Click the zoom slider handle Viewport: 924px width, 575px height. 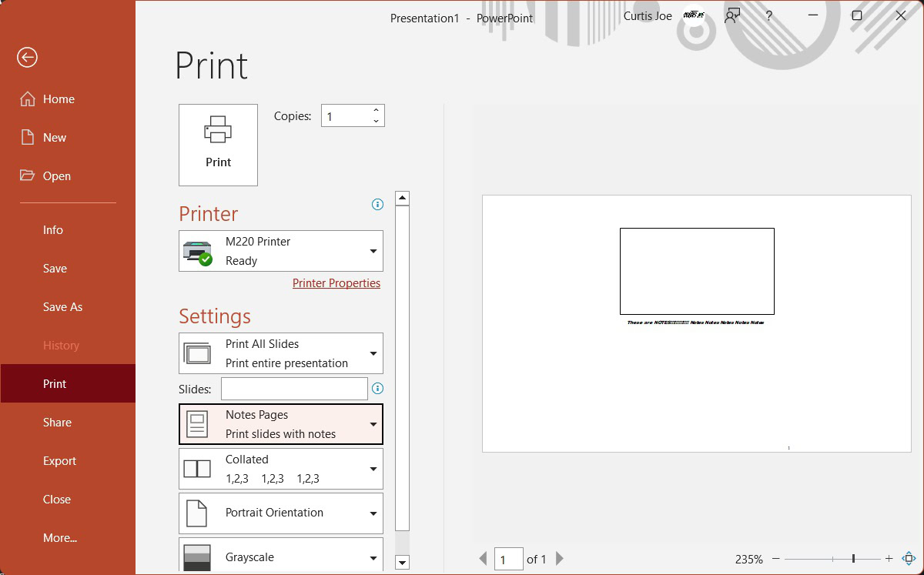pyautogui.click(x=853, y=559)
